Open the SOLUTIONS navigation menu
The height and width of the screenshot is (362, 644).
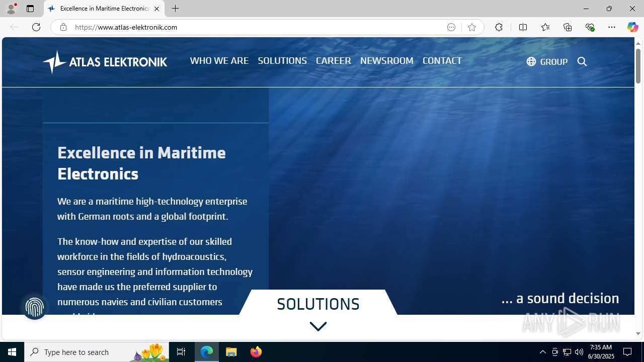[x=282, y=60]
